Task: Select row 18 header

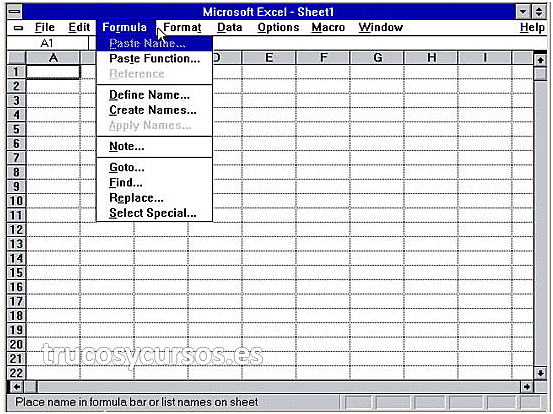Action: pos(16,316)
